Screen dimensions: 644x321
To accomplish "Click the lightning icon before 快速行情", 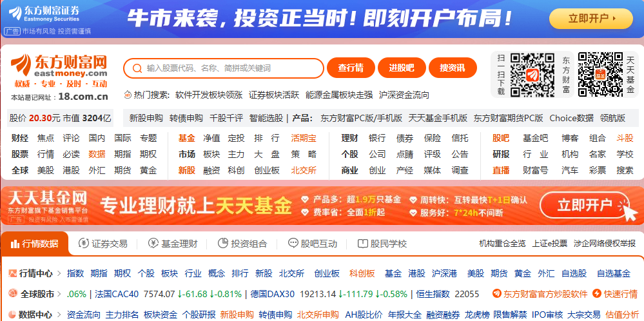I will click(x=597, y=294).
